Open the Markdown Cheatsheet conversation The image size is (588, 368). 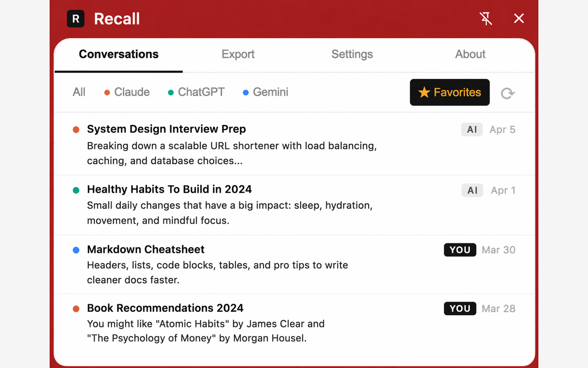point(294,264)
